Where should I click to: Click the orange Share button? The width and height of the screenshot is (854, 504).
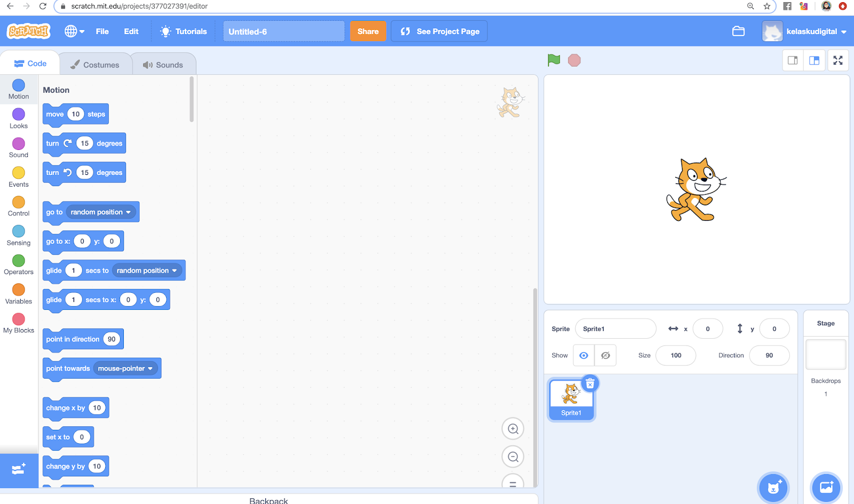368,31
